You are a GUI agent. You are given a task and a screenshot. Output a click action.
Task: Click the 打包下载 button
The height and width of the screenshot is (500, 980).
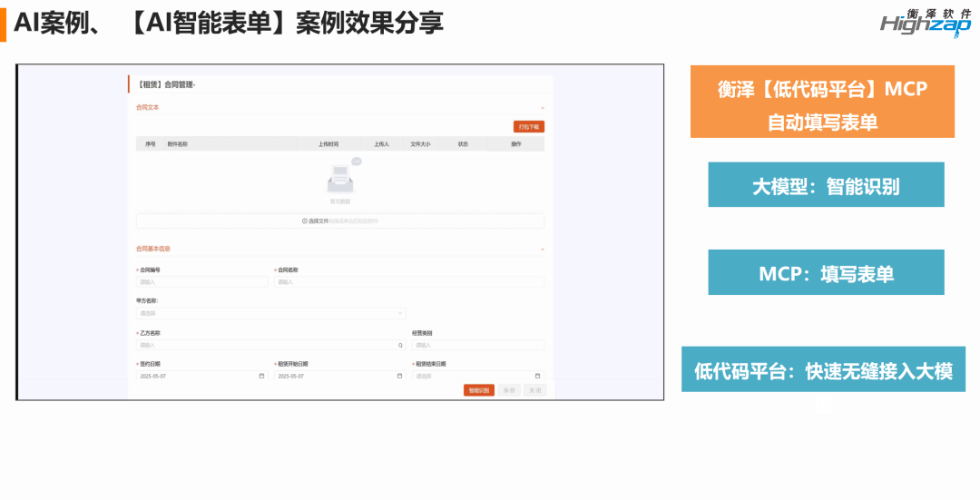pos(529,127)
